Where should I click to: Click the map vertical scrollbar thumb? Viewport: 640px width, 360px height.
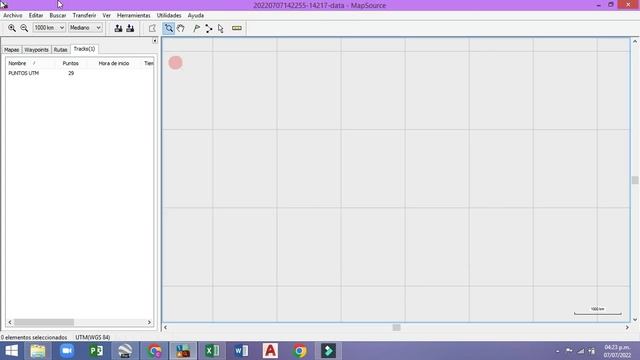pyautogui.click(x=635, y=180)
